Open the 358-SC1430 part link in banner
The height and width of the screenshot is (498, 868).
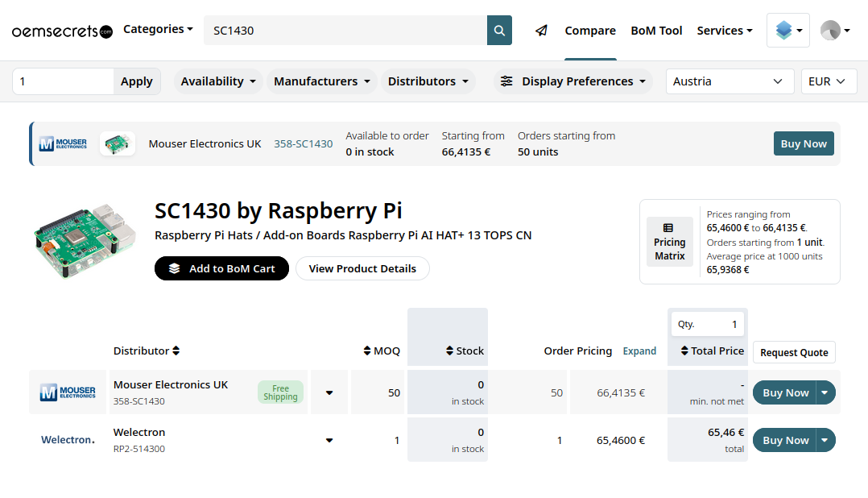point(304,144)
